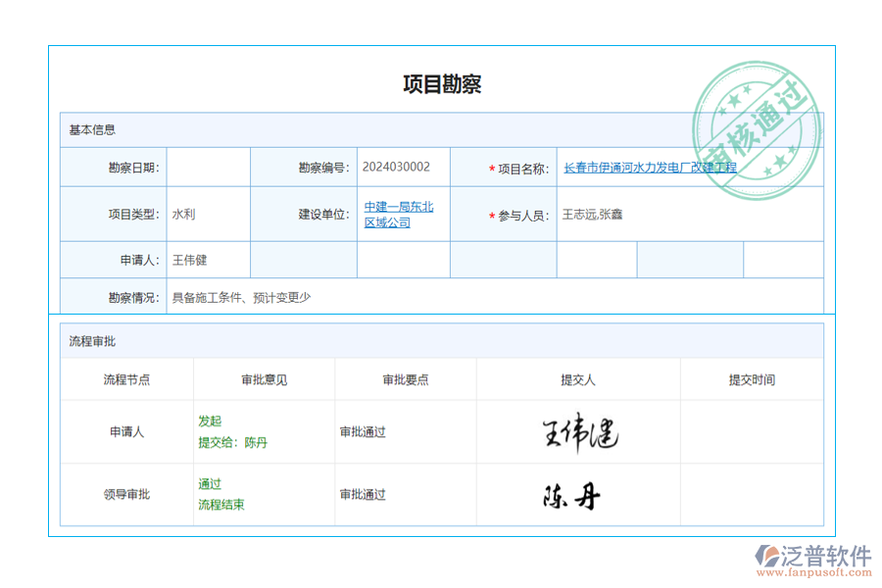This screenshot has width=882, height=588.
Task: Select the 基本信息 section header
Action: (94, 129)
